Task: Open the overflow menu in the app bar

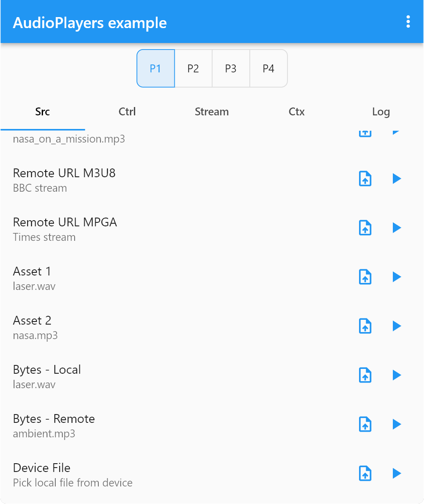Action: pos(407,22)
